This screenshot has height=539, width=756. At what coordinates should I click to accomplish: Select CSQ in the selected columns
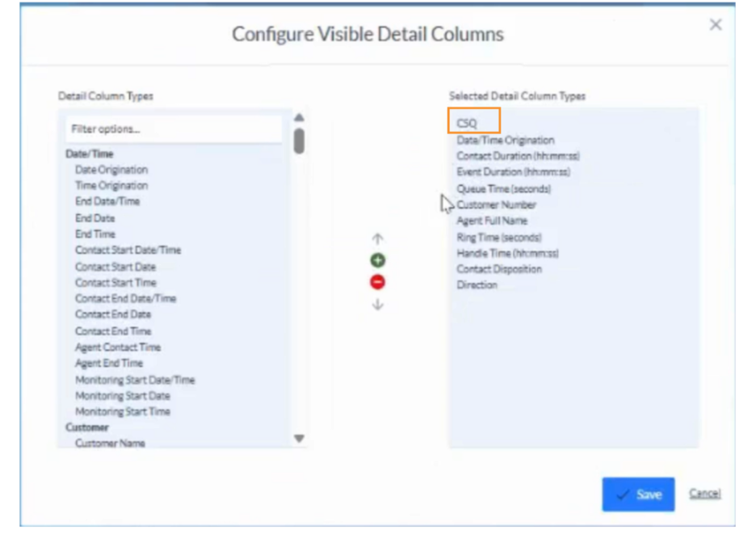[x=468, y=124]
